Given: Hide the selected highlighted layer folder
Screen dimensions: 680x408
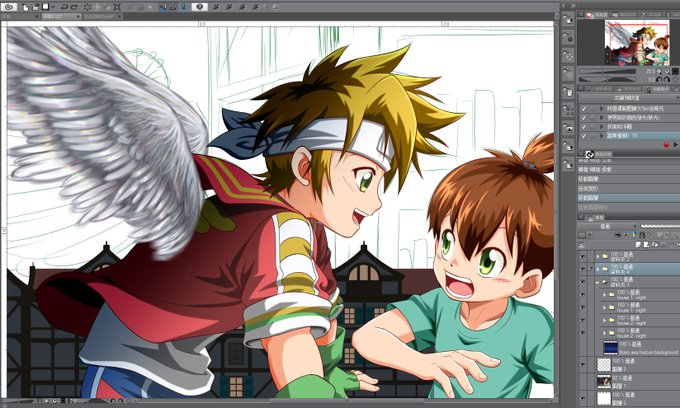Looking at the screenshot, I should (582, 269).
